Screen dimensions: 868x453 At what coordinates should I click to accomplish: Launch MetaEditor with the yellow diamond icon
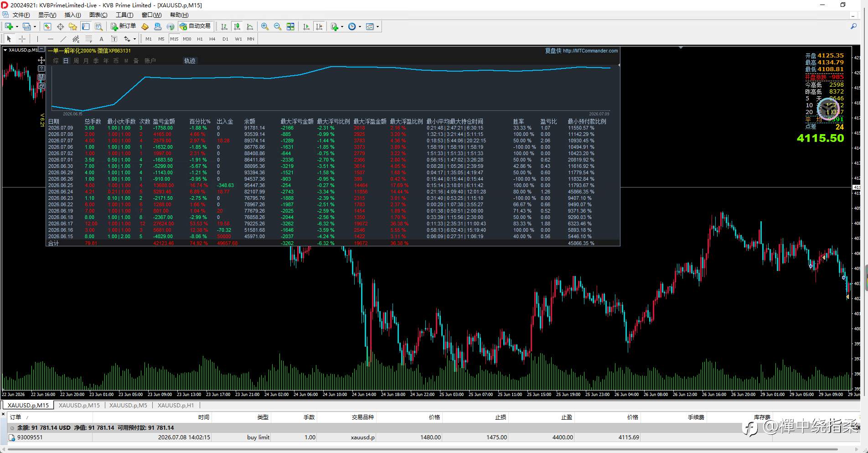pyautogui.click(x=145, y=26)
